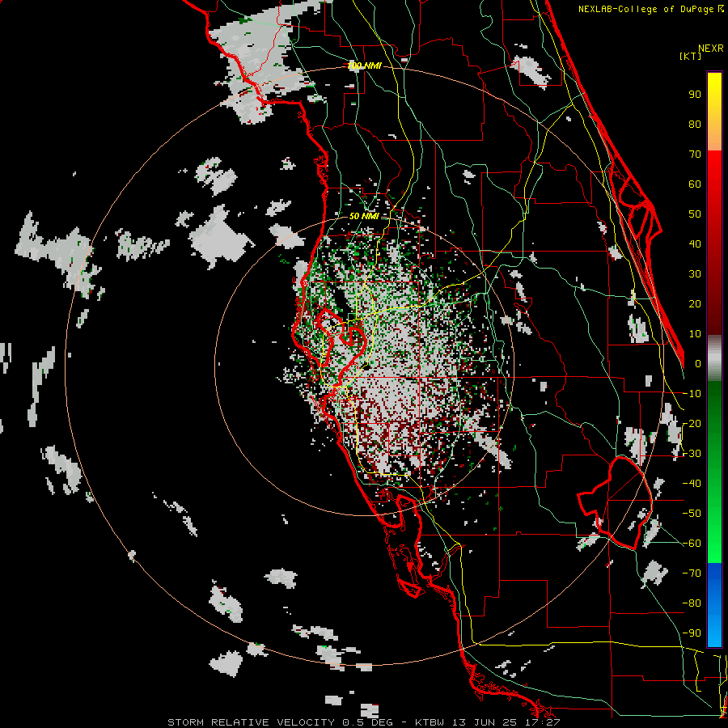Click the positive 20 scale value
The width and height of the screenshot is (728, 728).
[695, 303]
